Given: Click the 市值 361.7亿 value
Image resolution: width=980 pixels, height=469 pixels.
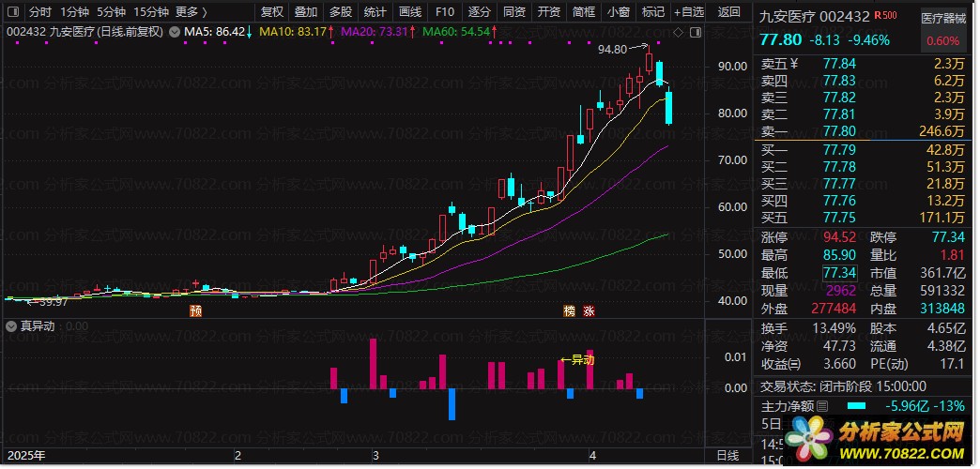Looking at the screenshot, I should (x=943, y=274).
